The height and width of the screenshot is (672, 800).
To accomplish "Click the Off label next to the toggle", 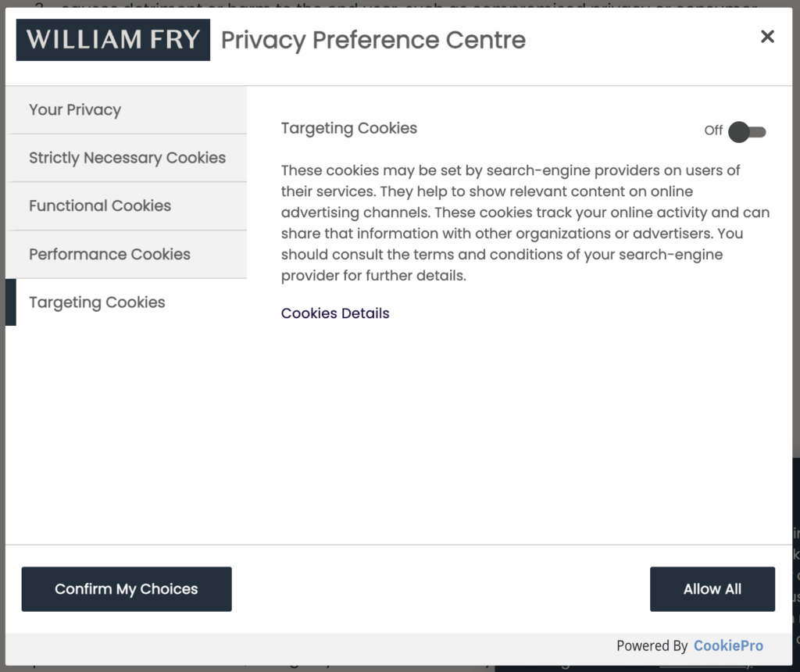I will coord(712,131).
